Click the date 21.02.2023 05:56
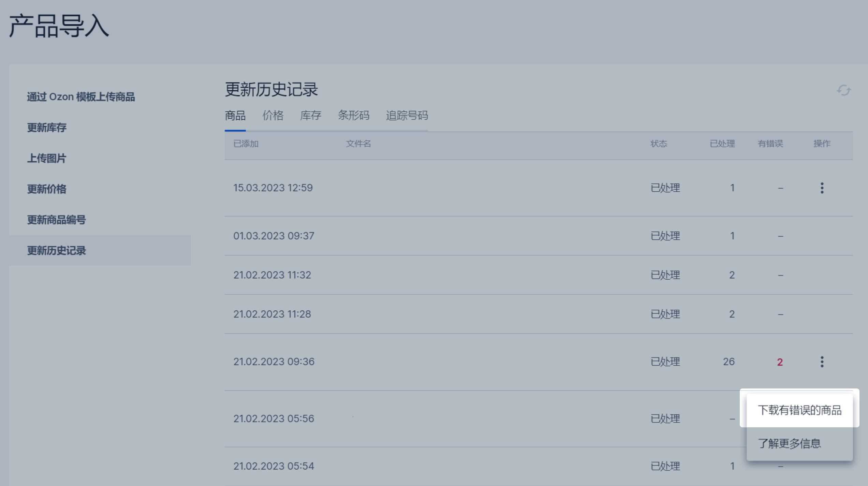 pyautogui.click(x=274, y=418)
